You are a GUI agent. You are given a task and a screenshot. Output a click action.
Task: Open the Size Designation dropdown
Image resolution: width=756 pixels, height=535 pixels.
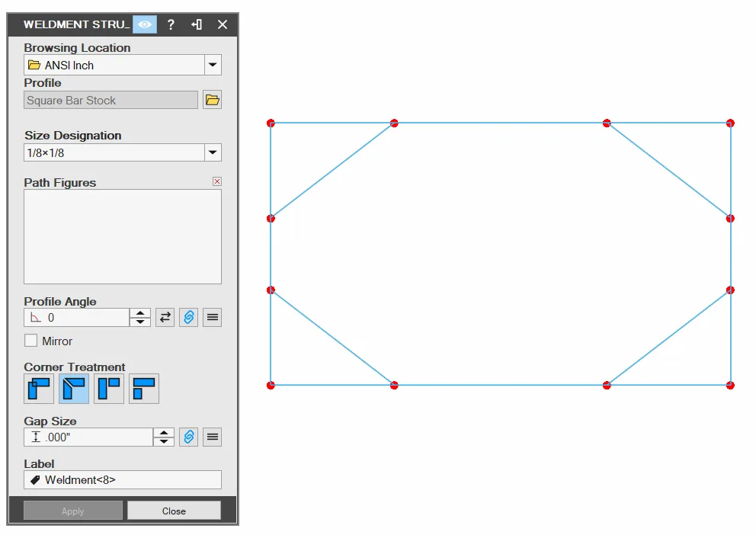point(213,152)
